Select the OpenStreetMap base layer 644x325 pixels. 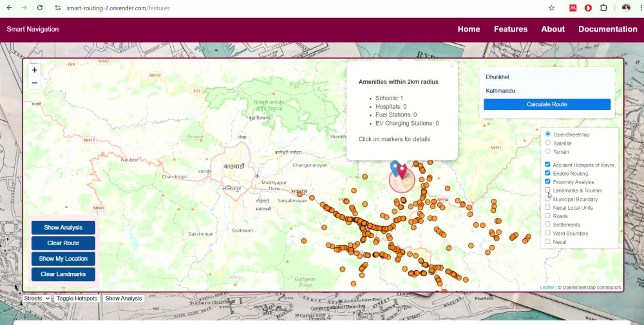point(548,135)
